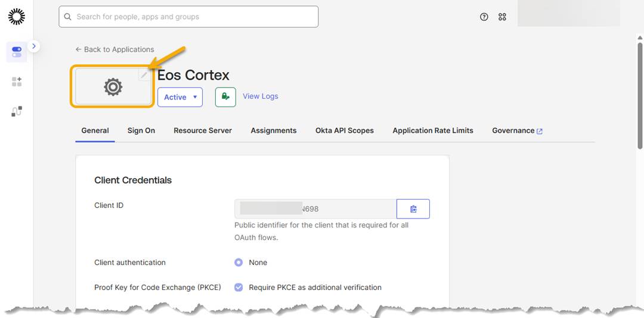Open the Governance external link tab
This screenshot has width=644, height=318.
pos(517,130)
